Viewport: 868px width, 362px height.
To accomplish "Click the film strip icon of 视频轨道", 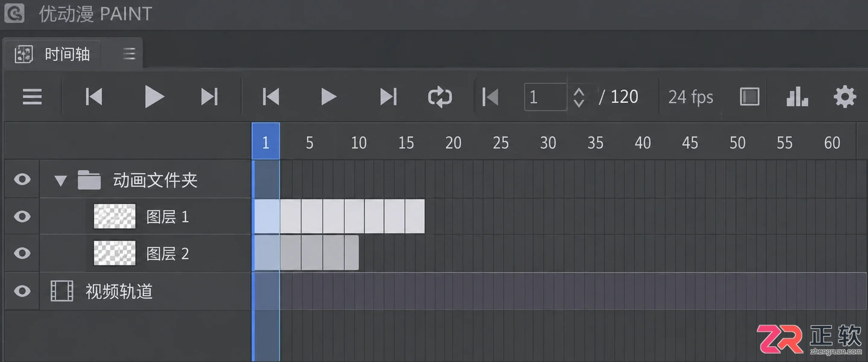I will (x=61, y=291).
